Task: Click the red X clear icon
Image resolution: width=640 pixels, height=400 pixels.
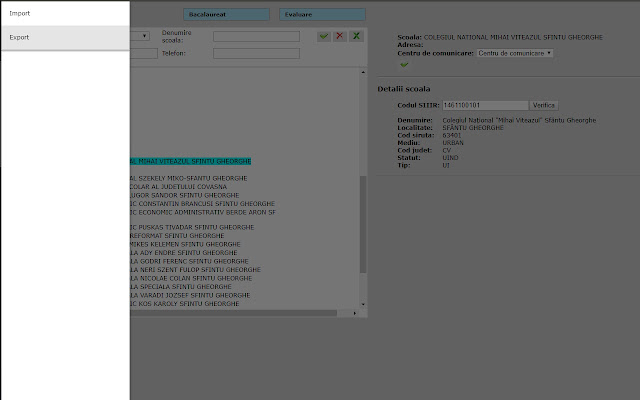Action: click(x=340, y=36)
